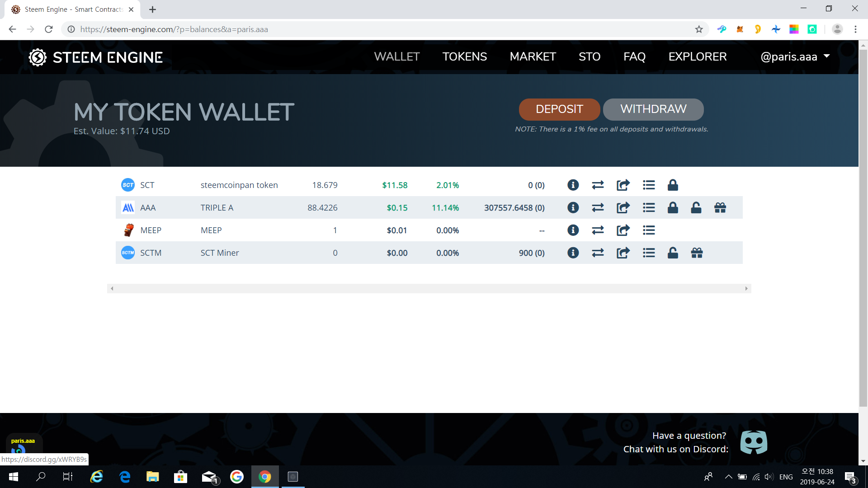The width and height of the screenshot is (868, 488).
Task: Click the SCT Miner token name
Action: pyautogui.click(x=220, y=253)
